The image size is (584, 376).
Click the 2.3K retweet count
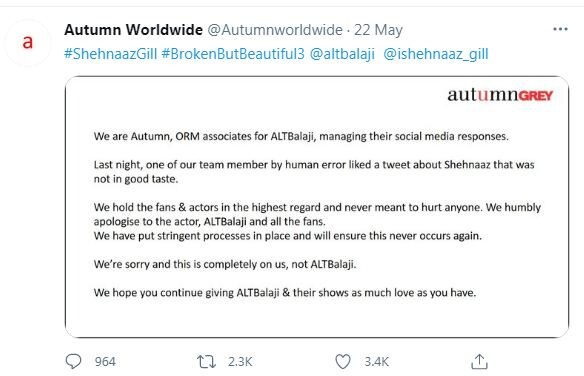tap(240, 361)
